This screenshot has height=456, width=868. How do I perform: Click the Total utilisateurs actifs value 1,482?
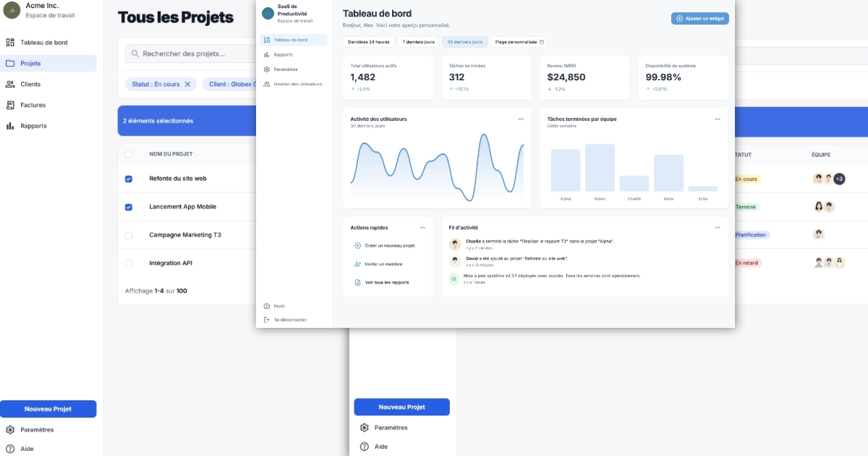tap(363, 77)
